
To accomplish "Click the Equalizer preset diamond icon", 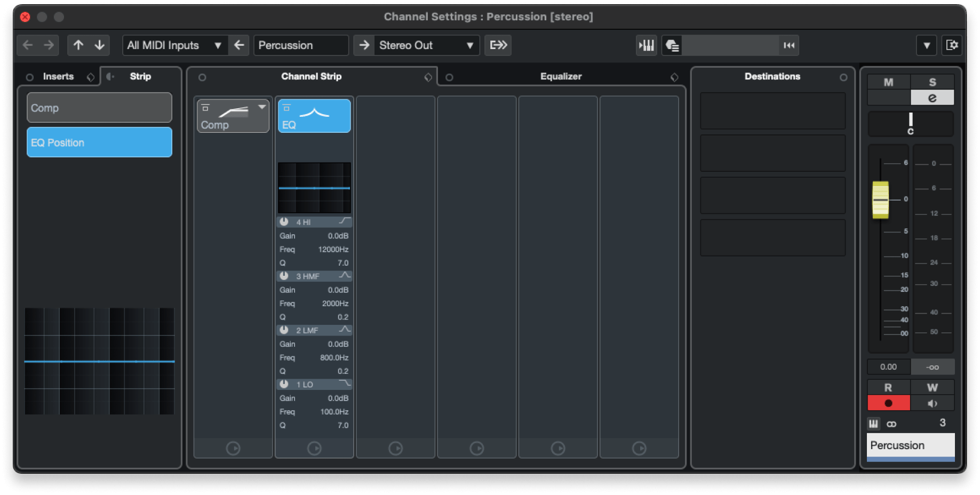I will pos(674,77).
